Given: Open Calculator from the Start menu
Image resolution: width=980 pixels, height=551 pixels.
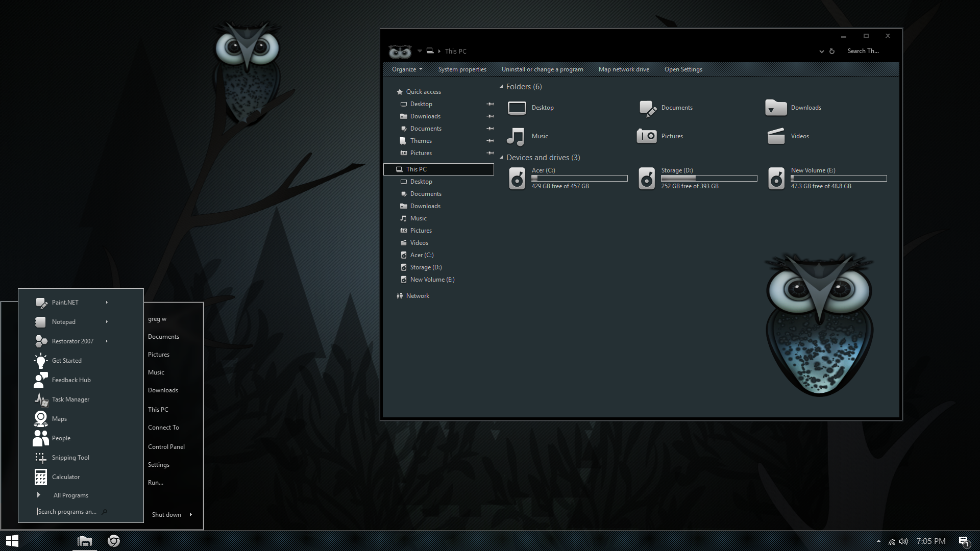Looking at the screenshot, I should click(x=65, y=477).
